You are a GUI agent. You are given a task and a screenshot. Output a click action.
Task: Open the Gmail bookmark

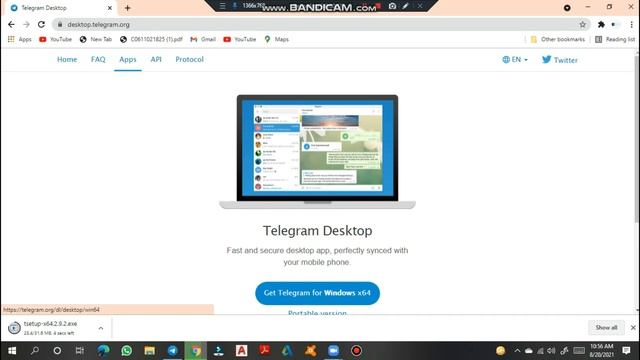click(x=203, y=39)
